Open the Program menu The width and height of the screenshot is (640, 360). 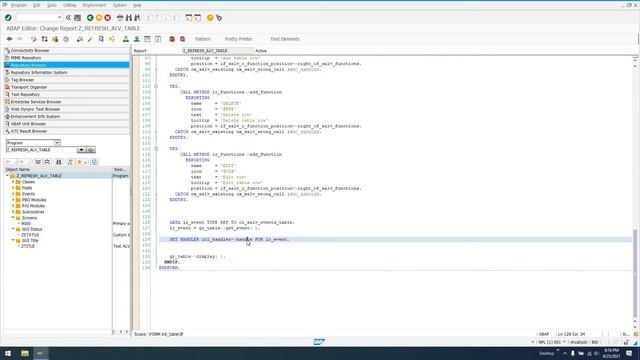18,5
